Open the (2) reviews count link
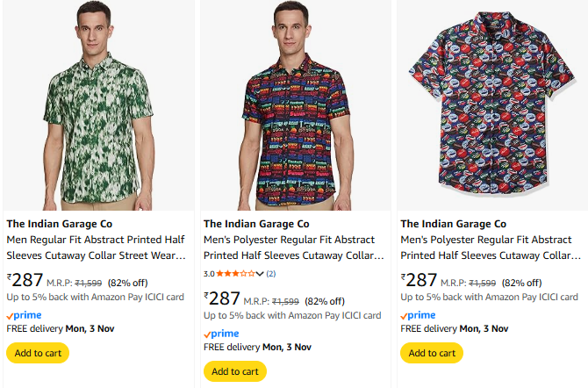Image resolution: width=588 pixels, height=388 pixels. point(270,274)
